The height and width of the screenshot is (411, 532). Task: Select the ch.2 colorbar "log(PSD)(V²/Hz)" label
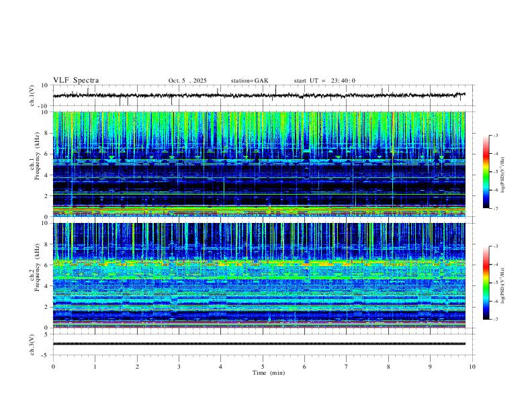click(503, 285)
